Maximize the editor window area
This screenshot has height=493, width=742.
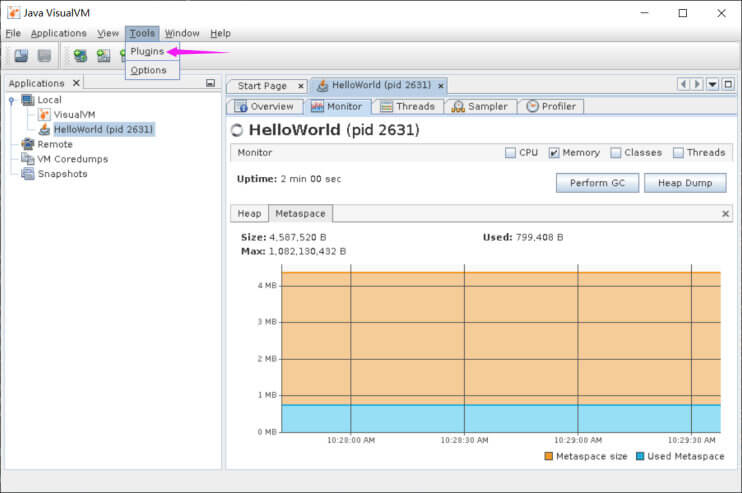728,84
